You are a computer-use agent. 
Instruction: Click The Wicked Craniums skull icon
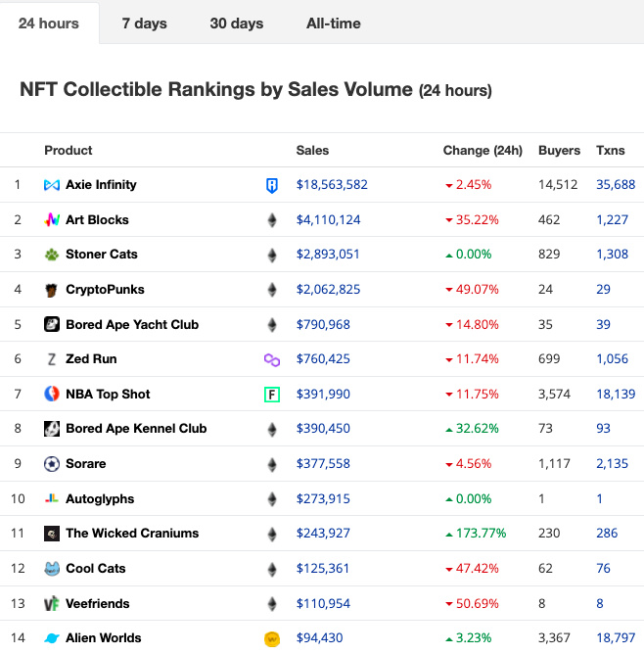point(52,534)
